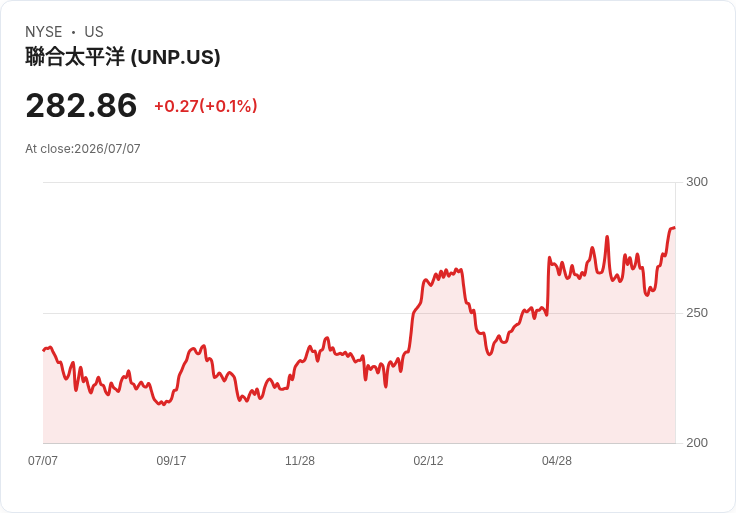Click the 02/12 x-axis date label
The height and width of the screenshot is (513, 736).
tap(428, 460)
